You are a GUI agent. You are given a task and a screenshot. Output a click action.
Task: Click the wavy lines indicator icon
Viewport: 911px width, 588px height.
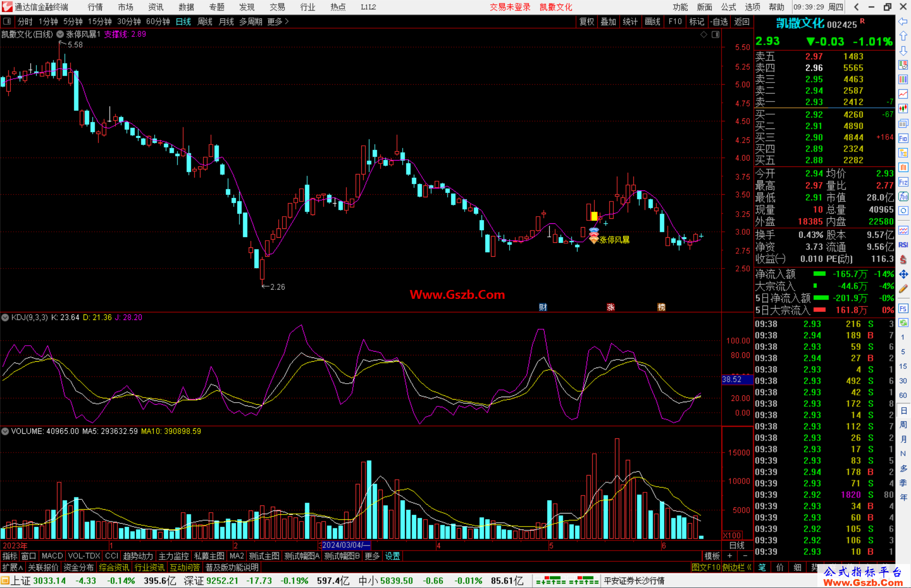tap(903, 230)
